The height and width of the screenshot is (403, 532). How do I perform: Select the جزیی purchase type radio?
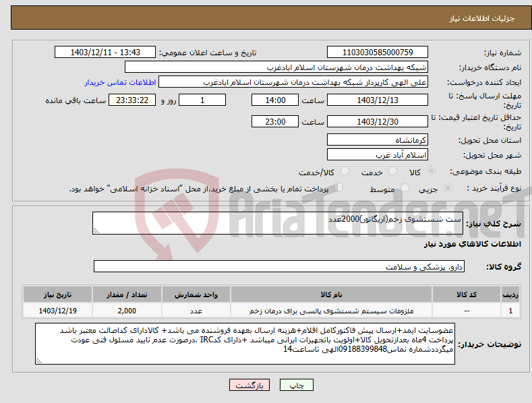(448, 187)
